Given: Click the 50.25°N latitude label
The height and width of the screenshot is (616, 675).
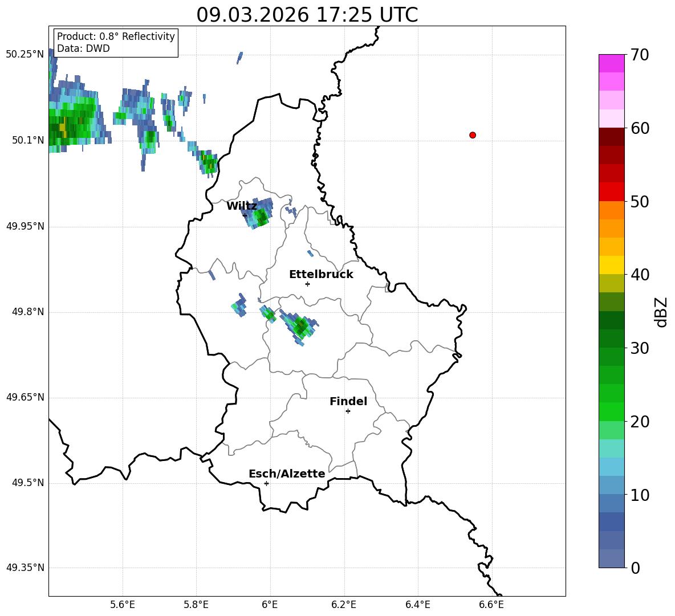Looking at the screenshot, I should (x=25, y=55).
